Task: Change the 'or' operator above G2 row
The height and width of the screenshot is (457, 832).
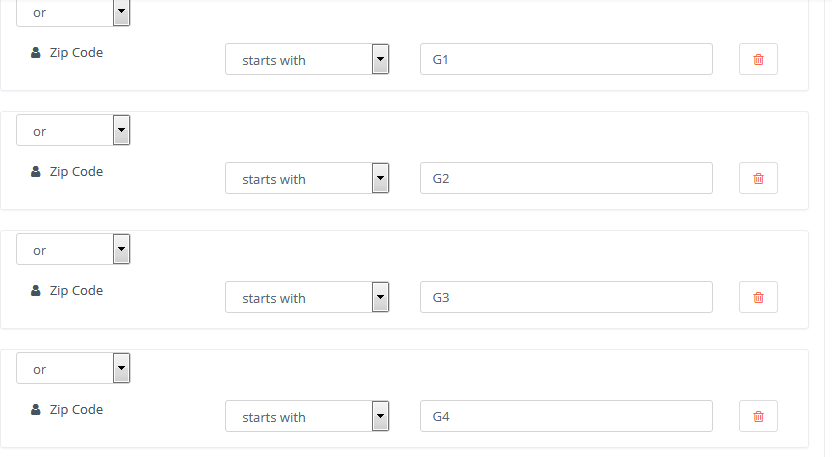Action: point(73,130)
